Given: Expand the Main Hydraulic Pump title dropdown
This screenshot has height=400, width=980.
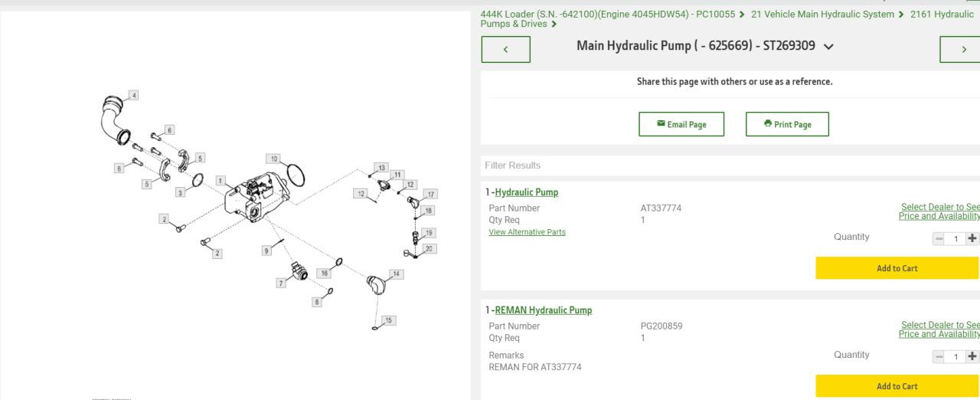Looking at the screenshot, I should pyautogui.click(x=828, y=48).
